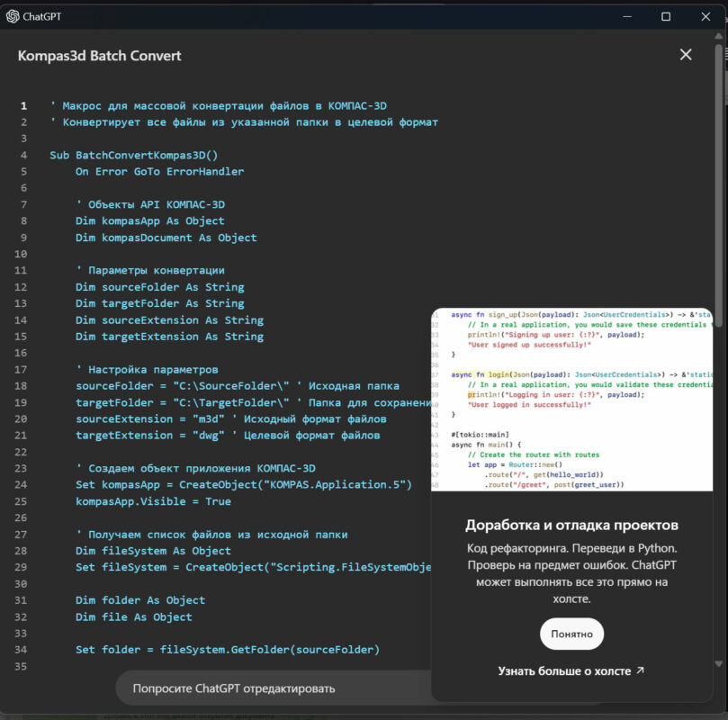Click the Dim fileSystem As Object line

pyautogui.click(x=153, y=551)
